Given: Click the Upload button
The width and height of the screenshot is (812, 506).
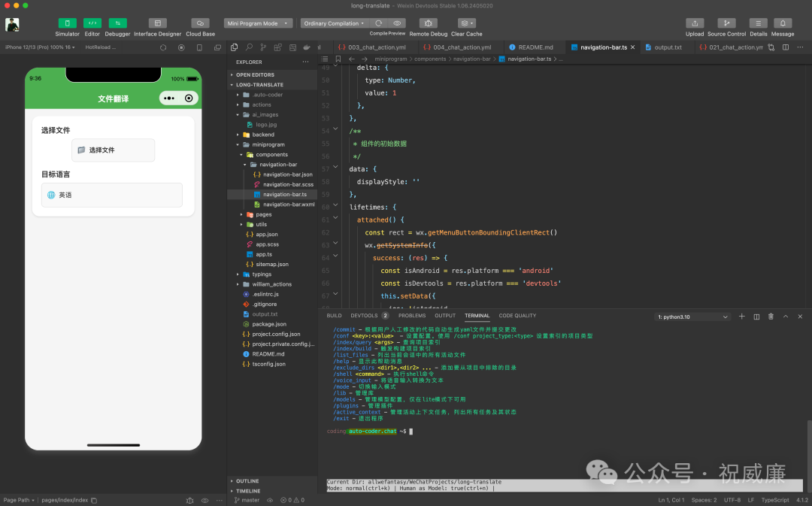Looking at the screenshot, I should click(x=695, y=23).
